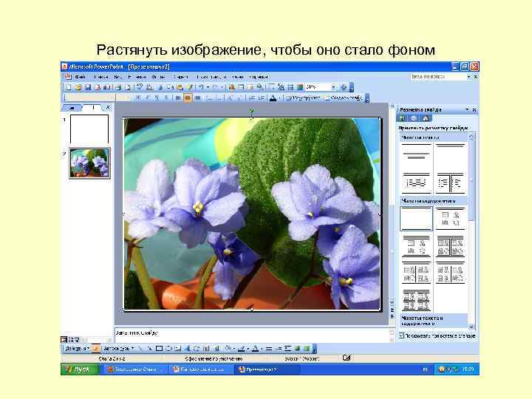Screen dimensions: 532x399
Task: Create a new presentation from the toolbar
Action: coord(69,87)
